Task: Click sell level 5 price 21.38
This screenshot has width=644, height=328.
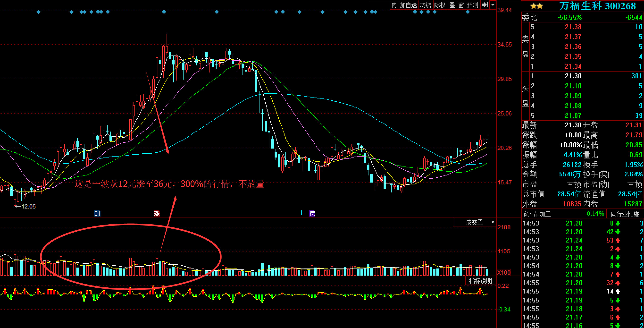Action: [573, 27]
